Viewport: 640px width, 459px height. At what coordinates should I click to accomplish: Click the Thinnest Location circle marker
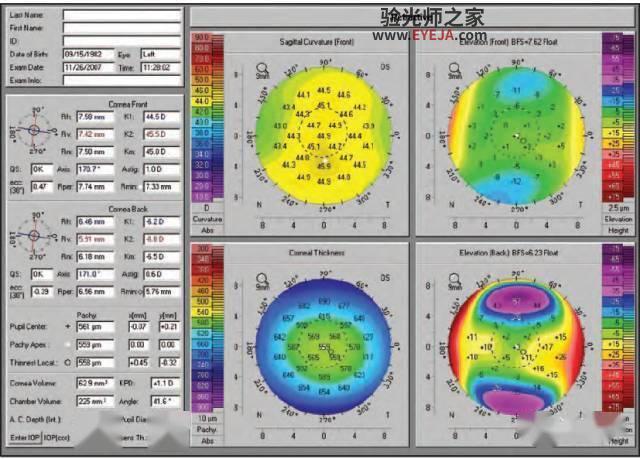pyautogui.click(x=67, y=362)
